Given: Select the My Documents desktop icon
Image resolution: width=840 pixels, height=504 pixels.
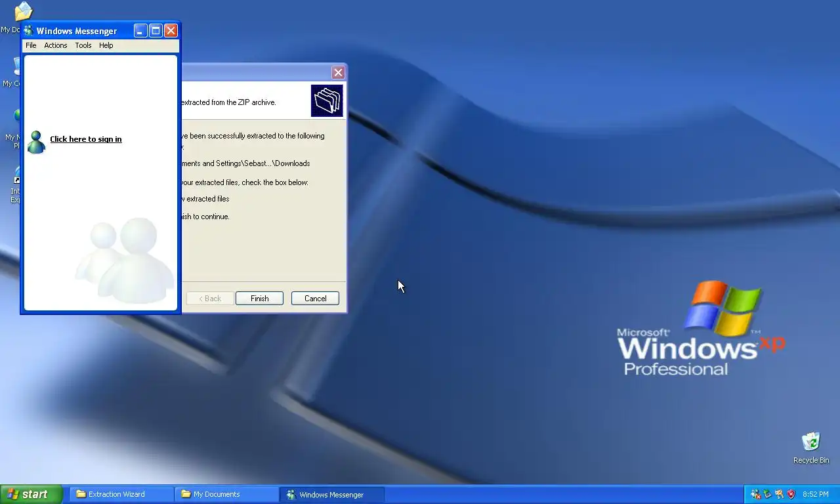Looking at the screenshot, I should [22, 11].
